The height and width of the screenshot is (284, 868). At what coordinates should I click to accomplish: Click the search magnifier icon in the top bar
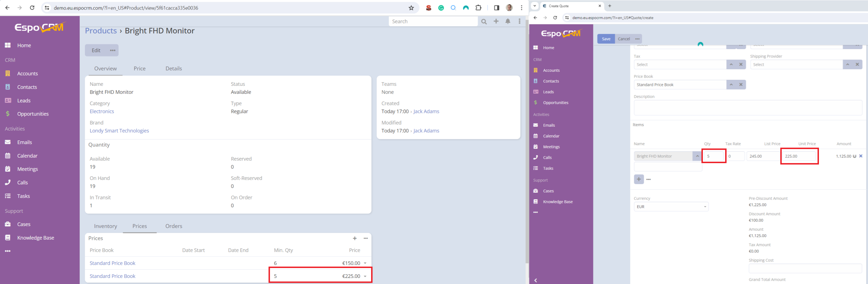pyautogui.click(x=484, y=22)
